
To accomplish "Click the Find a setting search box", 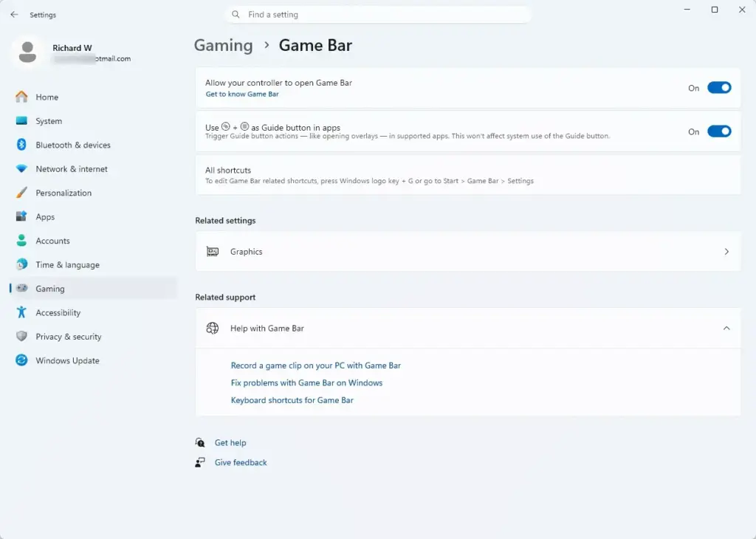I will click(x=377, y=15).
